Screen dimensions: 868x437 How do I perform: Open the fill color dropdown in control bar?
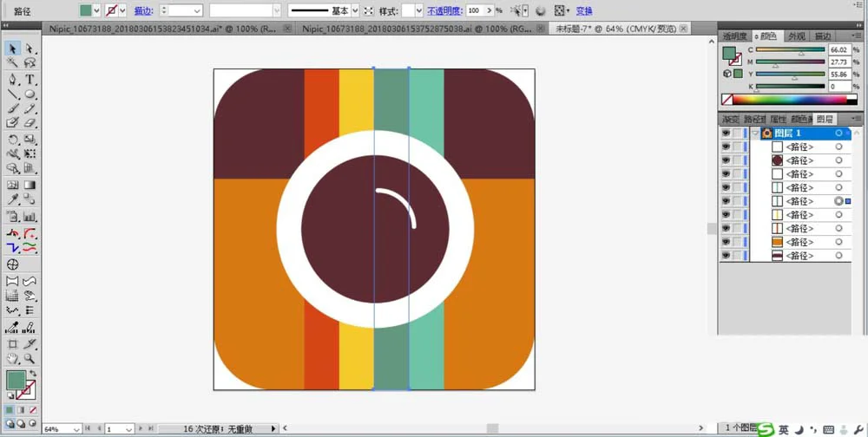[x=97, y=10]
